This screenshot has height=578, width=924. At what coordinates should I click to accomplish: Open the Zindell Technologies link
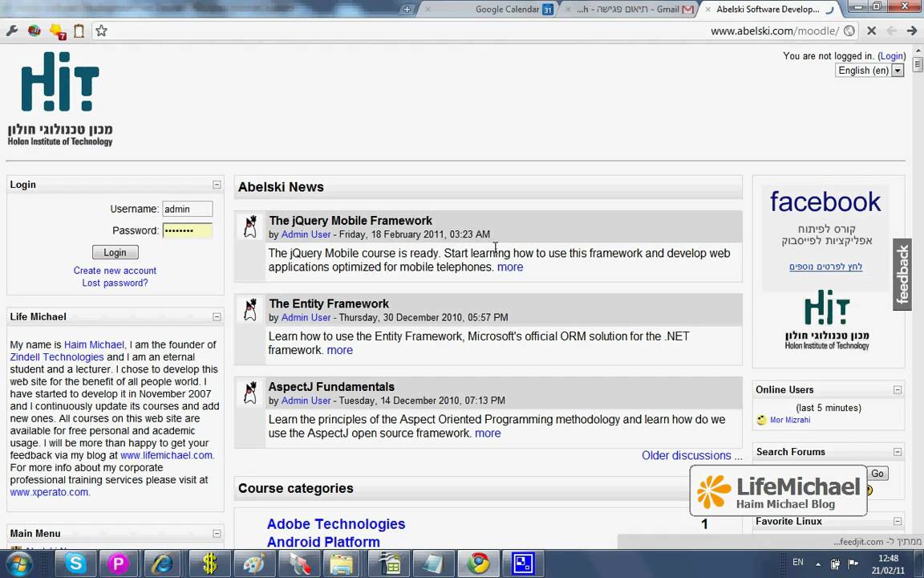[57, 356]
